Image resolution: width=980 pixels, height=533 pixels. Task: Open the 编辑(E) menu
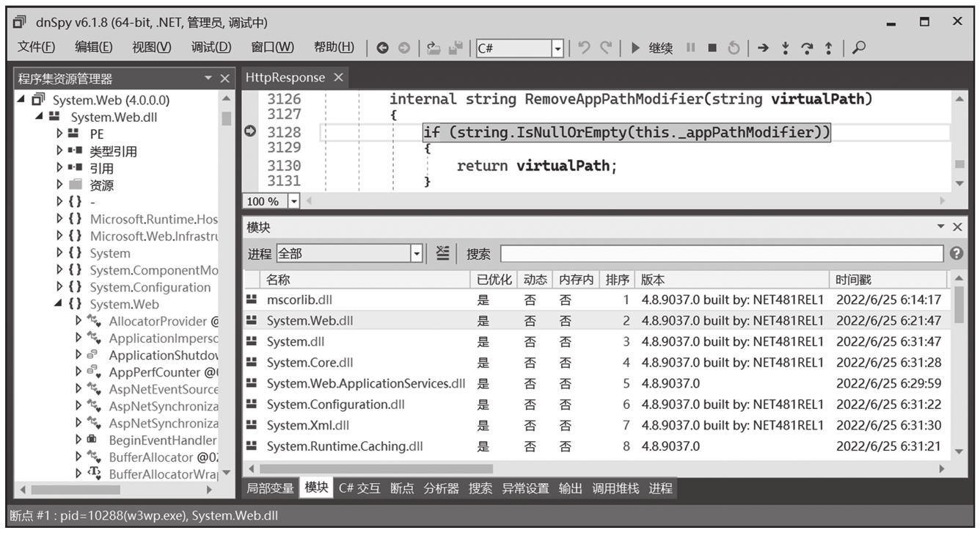point(94,48)
